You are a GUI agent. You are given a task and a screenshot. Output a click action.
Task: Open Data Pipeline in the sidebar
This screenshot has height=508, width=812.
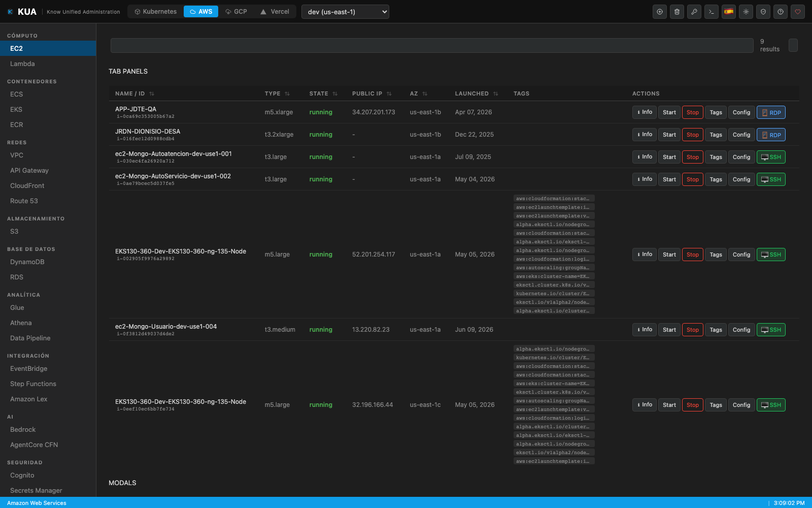(48, 338)
